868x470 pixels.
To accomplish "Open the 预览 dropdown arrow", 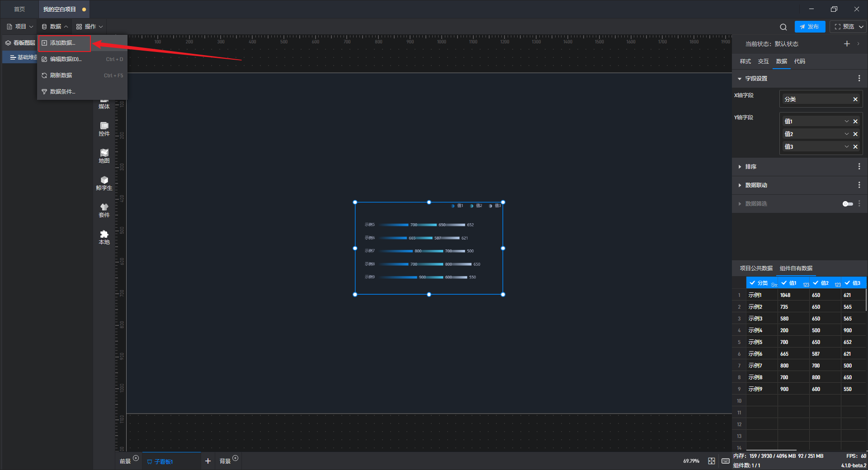I will pyautogui.click(x=861, y=27).
